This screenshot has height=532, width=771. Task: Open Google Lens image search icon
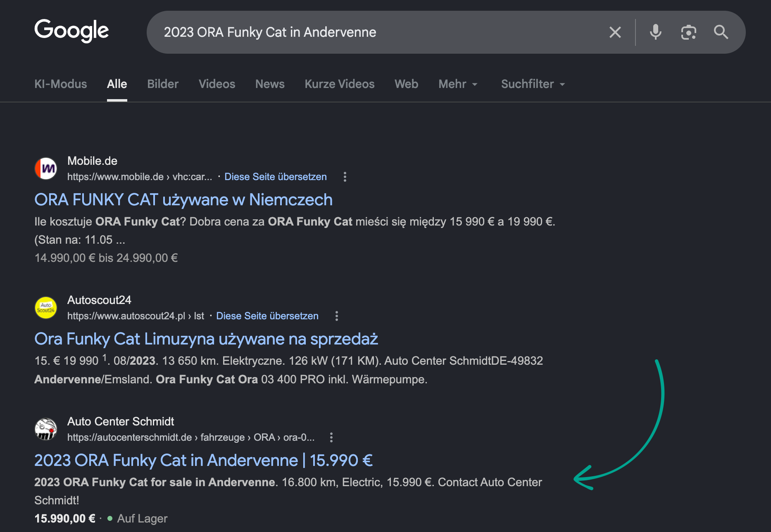point(688,32)
